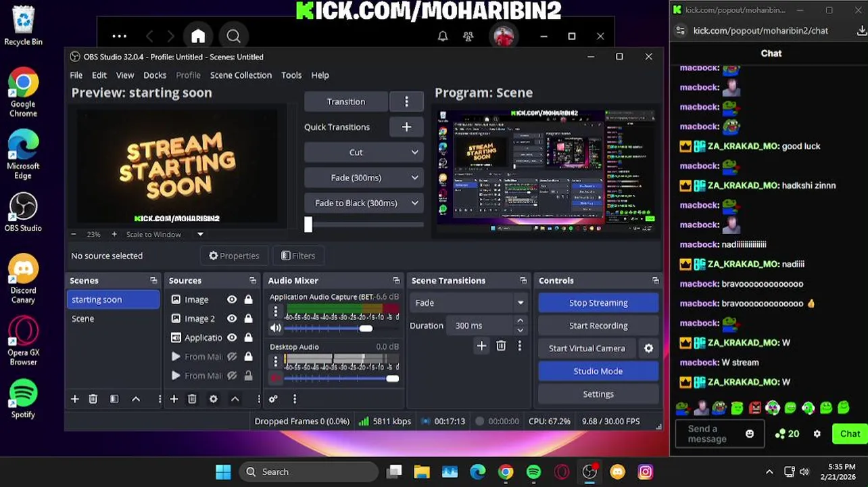Viewport: 868px width, 487px height.
Task: Open OBS Settings button in Controls
Action: pyautogui.click(x=598, y=394)
